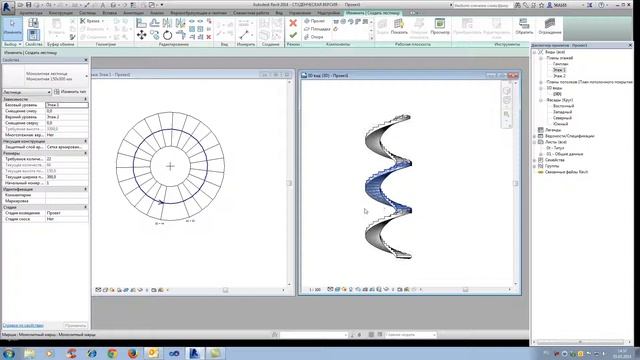Click the Viewer work plane icon
The image size is (640, 360).
(440, 27)
